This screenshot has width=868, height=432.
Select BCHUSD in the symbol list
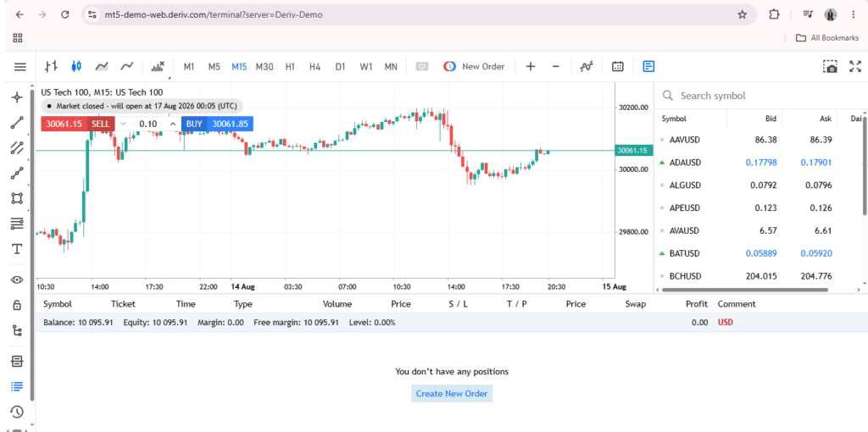click(x=685, y=276)
